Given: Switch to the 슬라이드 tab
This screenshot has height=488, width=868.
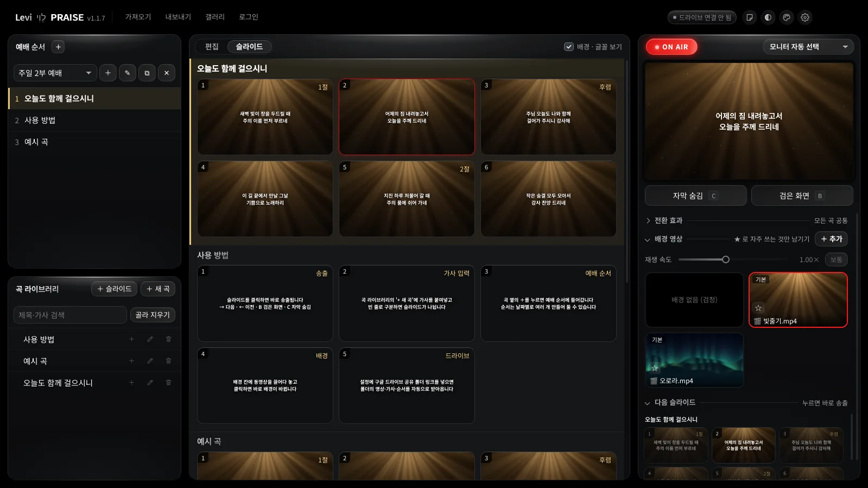Looking at the screenshot, I should pos(249,47).
